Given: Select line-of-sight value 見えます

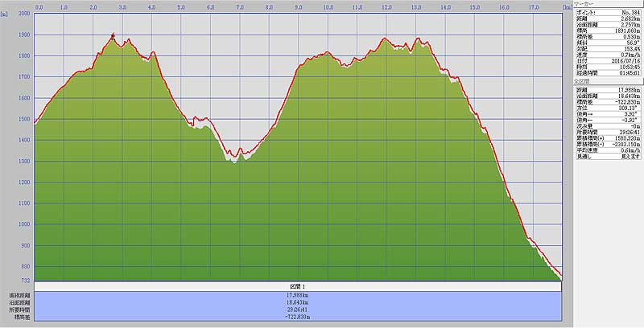Looking at the screenshot, I should pyautogui.click(x=632, y=157).
